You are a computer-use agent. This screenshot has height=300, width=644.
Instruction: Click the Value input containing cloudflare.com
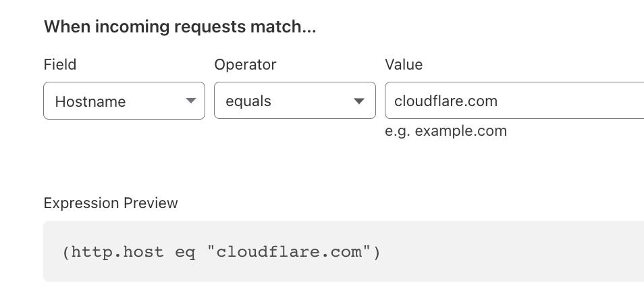pos(513,101)
